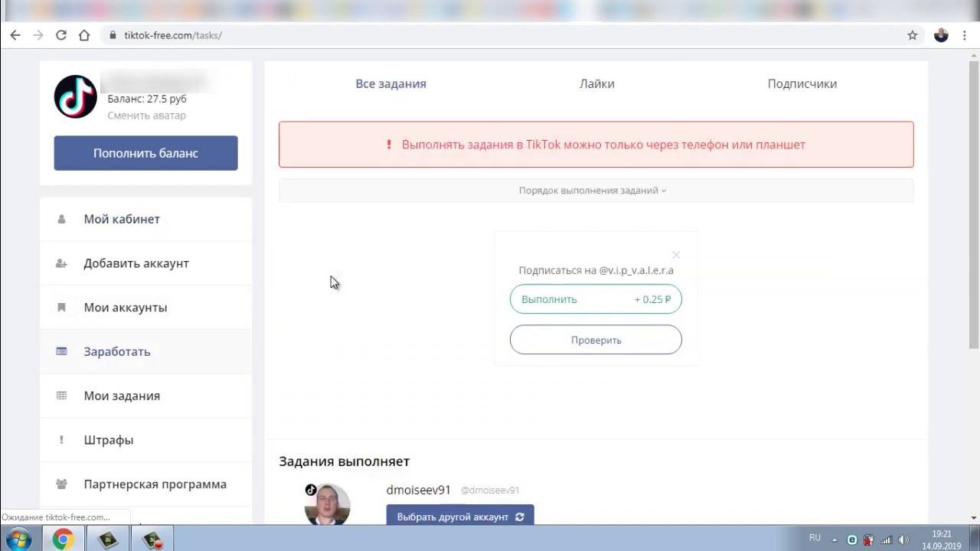Open the Windows Start button
The image size is (980, 551).
tap(18, 540)
